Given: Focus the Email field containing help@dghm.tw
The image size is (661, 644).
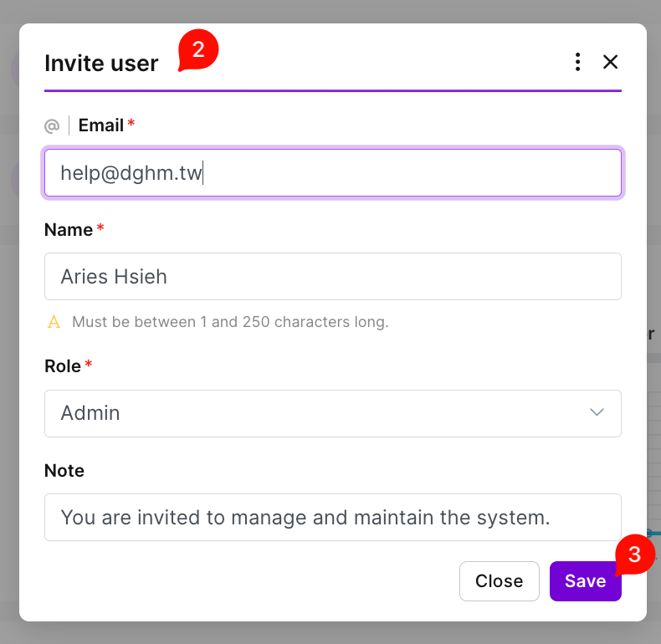Looking at the screenshot, I should pos(332,173).
